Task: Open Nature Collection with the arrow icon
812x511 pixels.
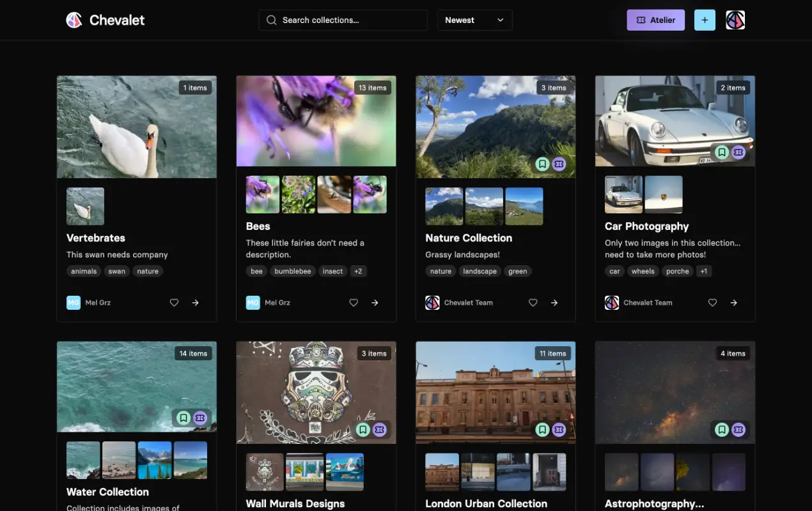Action: click(554, 303)
